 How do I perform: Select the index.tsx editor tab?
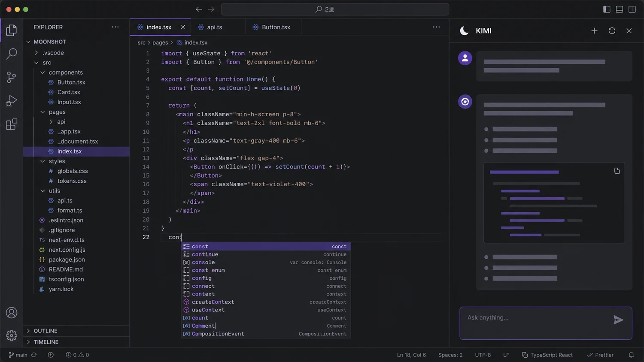161,27
